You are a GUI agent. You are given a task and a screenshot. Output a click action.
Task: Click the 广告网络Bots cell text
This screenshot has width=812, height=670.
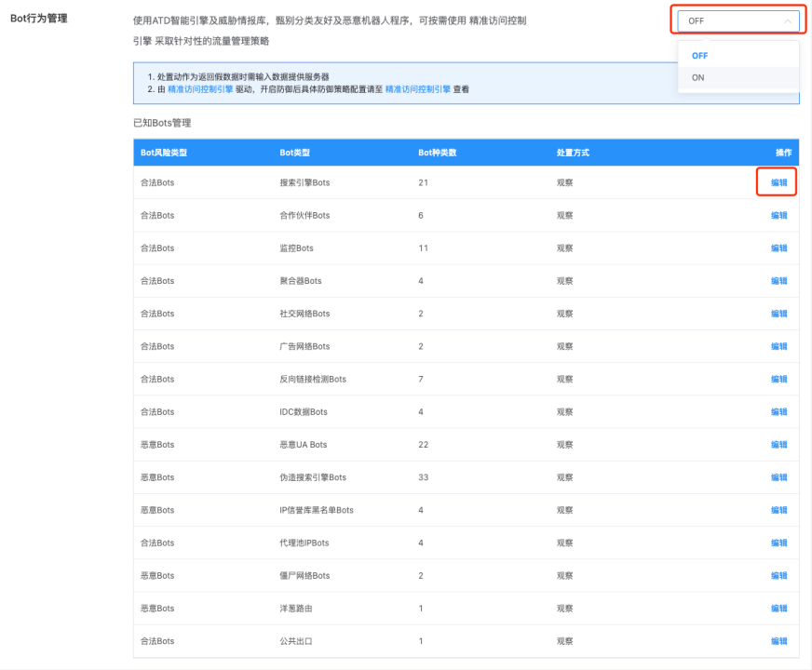pos(304,346)
